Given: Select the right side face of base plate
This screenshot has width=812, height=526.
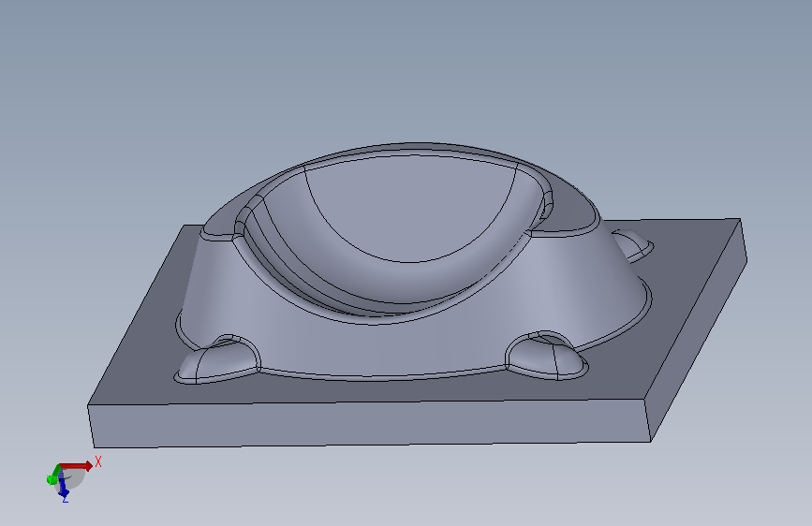Looking at the screenshot, I should pyautogui.click(x=698, y=329).
